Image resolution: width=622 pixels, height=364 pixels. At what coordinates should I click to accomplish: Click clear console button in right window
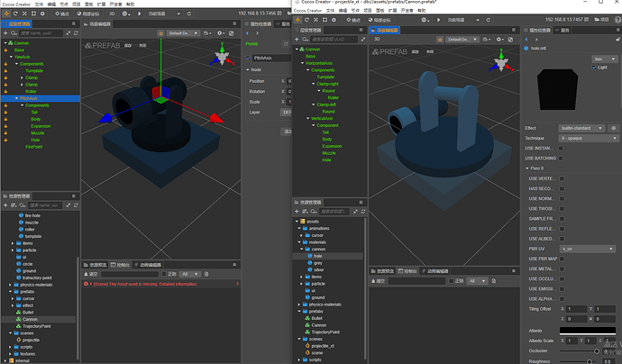[378, 281]
